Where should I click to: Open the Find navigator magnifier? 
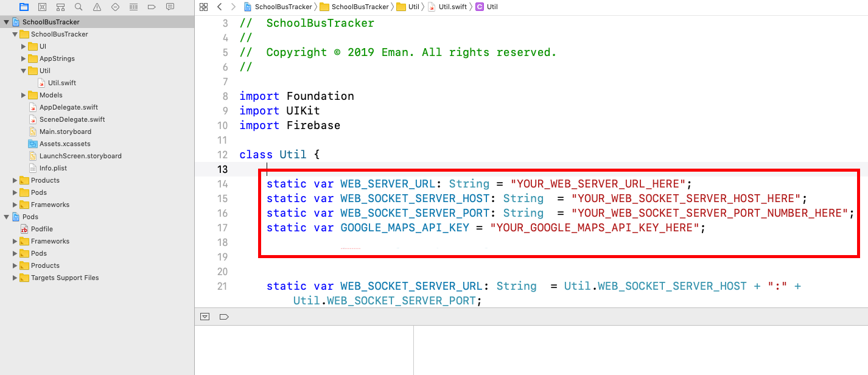(79, 7)
